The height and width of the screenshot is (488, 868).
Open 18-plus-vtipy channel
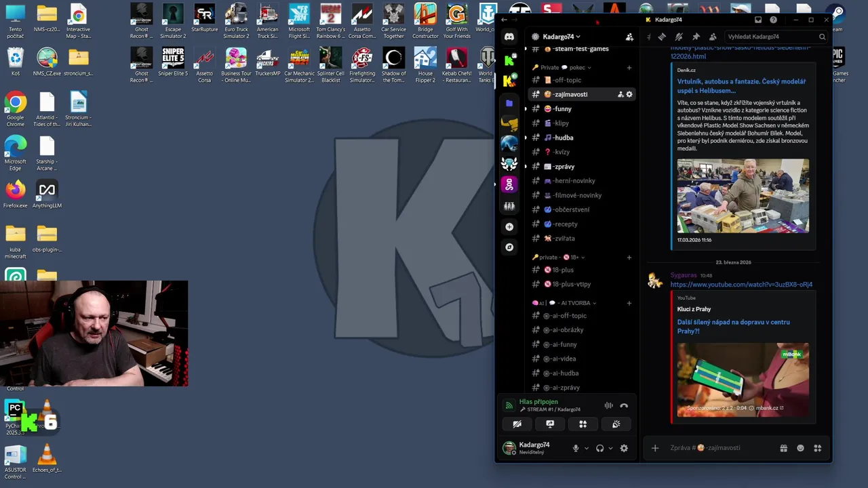click(582, 284)
